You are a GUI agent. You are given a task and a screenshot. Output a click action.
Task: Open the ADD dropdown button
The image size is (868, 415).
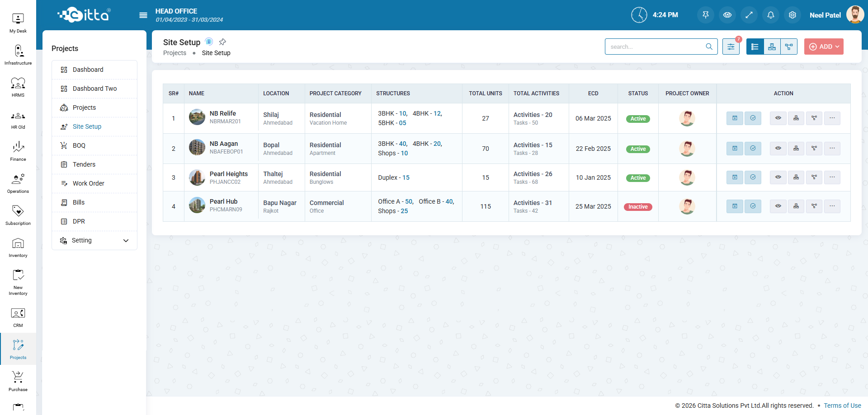click(823, 47)
